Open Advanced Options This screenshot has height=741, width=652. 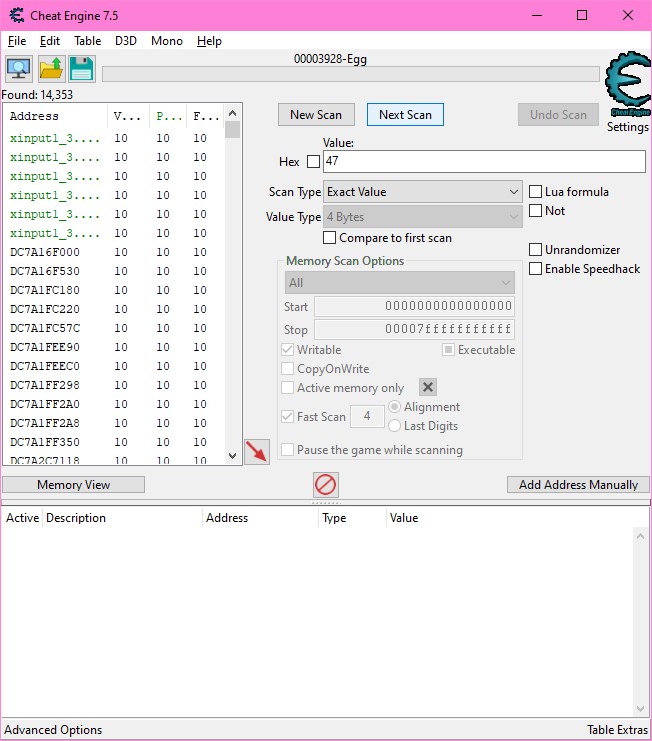tap(53, 730)
